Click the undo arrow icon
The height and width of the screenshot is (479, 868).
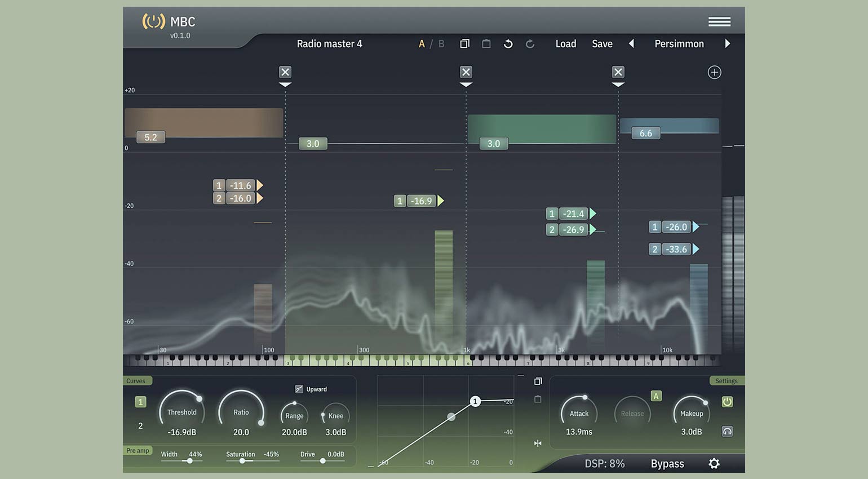[x=508, y=44]
